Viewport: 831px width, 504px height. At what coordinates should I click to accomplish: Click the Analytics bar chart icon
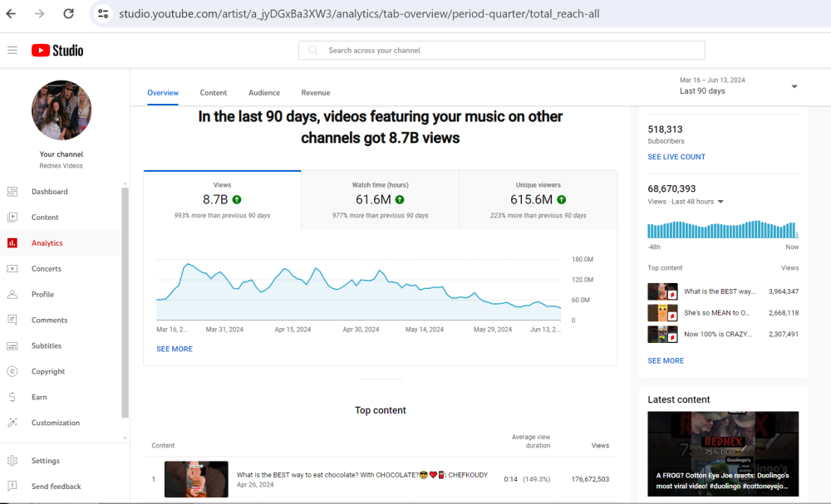point(12,243)
